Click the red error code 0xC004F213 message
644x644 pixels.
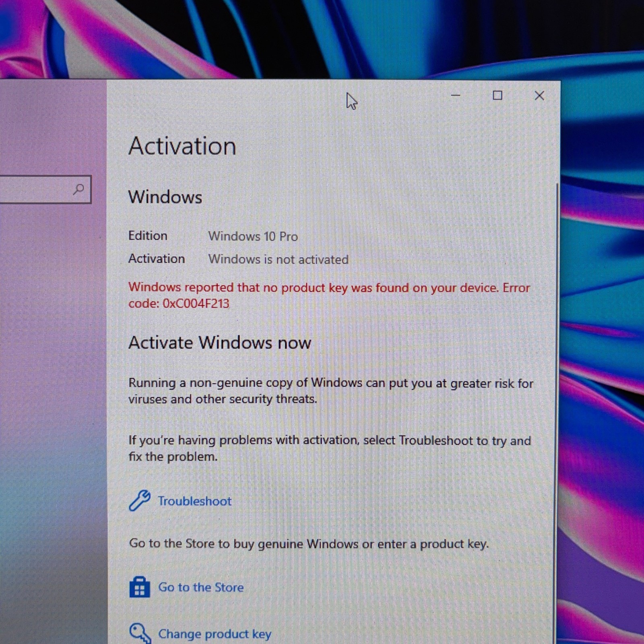coord(329,295)
